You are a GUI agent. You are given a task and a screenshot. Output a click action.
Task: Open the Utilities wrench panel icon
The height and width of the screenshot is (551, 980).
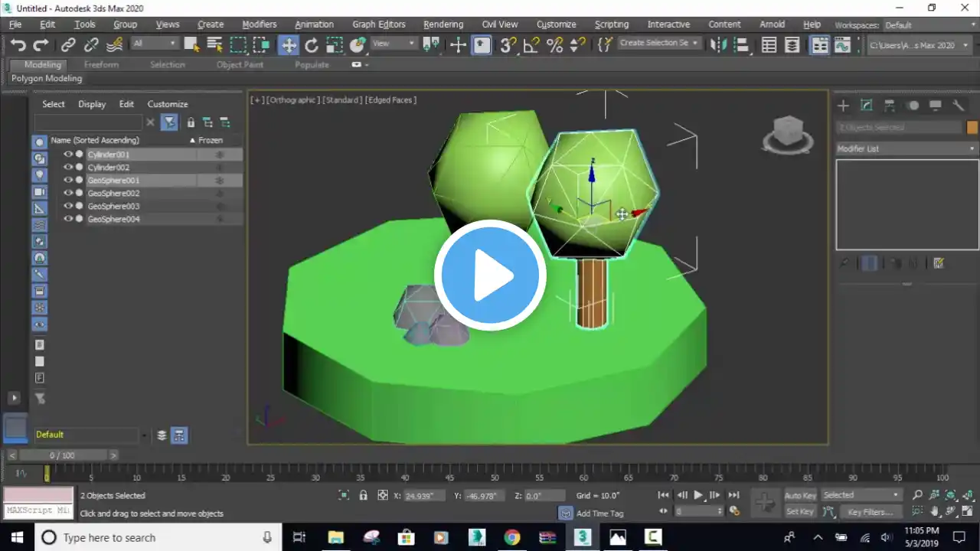[958, 106]
